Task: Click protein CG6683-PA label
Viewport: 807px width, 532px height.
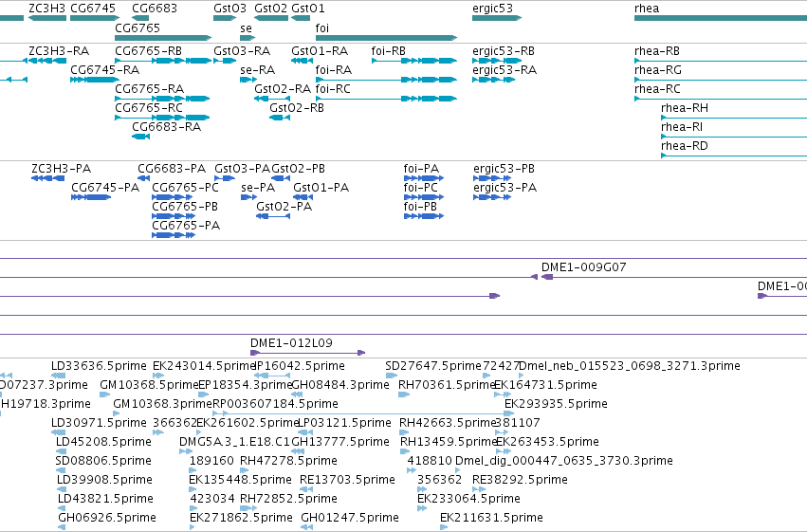Action: coord(172,169)
